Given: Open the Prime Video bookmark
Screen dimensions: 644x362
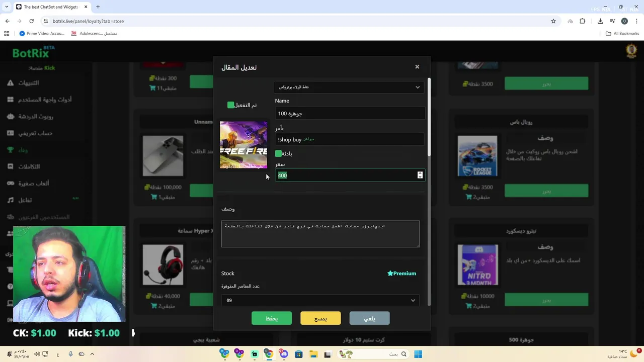Looking at the screenshot, I should click(x=42, y=34).
